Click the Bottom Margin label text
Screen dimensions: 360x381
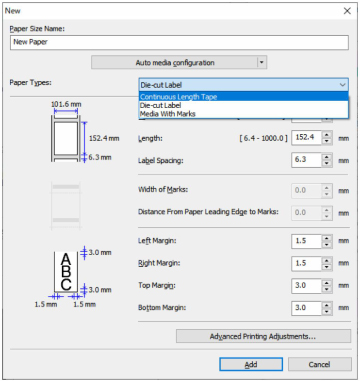coord(162,308)
